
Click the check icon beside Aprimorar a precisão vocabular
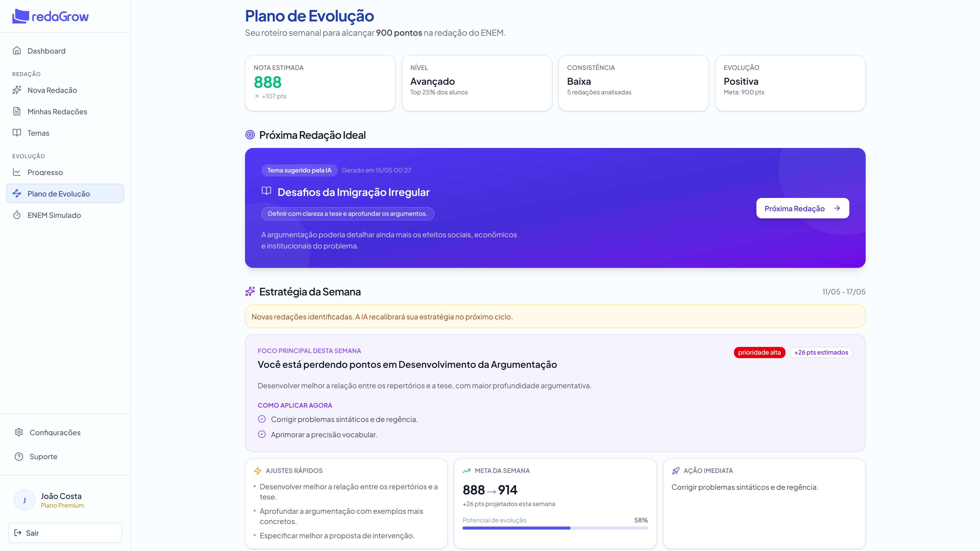tap(262, 434)
